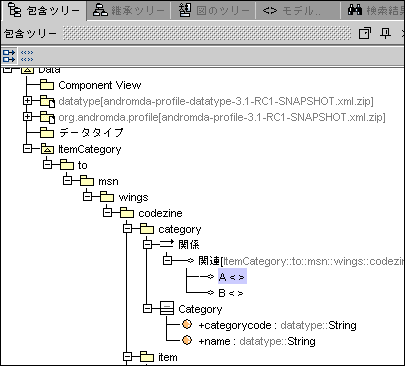
Task: Expand the org.andromda.profile module node
Action: coord(27,116)
